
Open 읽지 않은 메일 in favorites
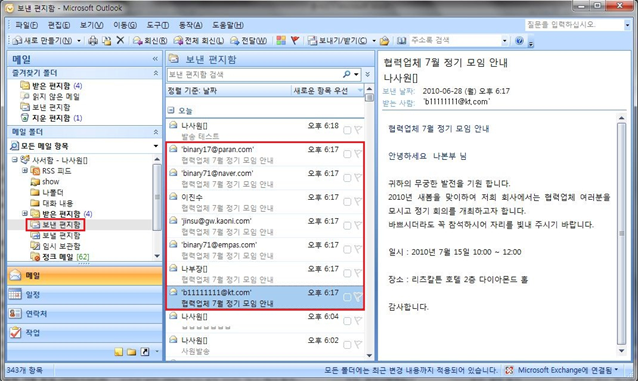[x=56, y=96]
